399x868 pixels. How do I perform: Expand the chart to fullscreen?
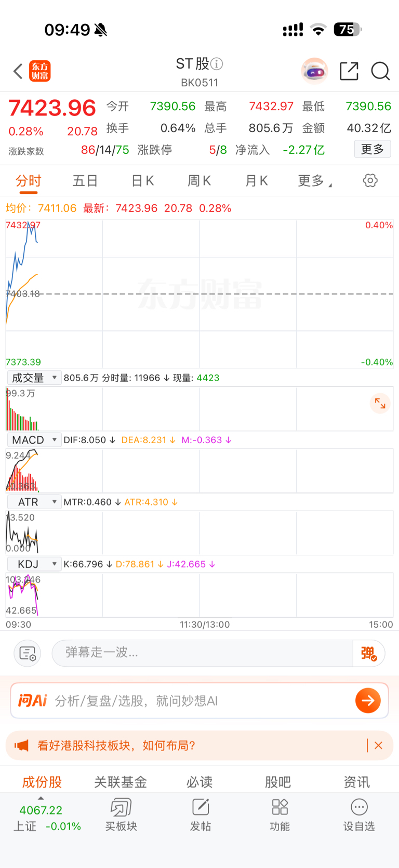coord(380,404)
